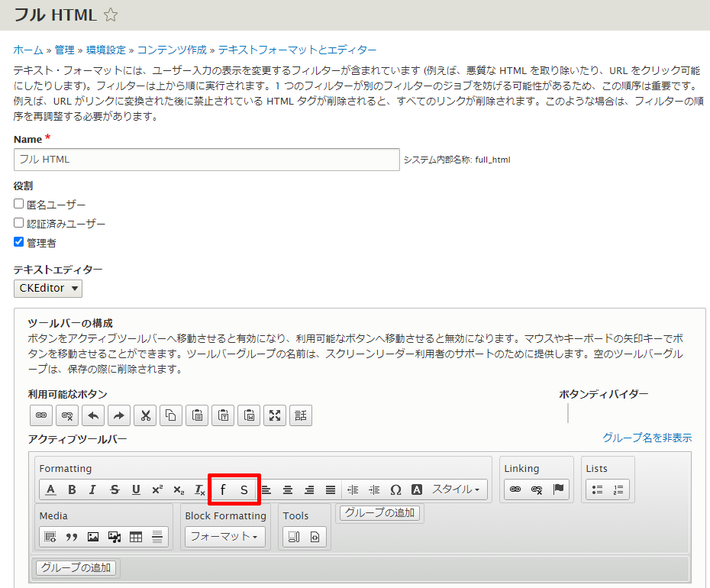Select the text color button in Formatting
The width and height of the screenshot is (710, 588).
[50, 489]
